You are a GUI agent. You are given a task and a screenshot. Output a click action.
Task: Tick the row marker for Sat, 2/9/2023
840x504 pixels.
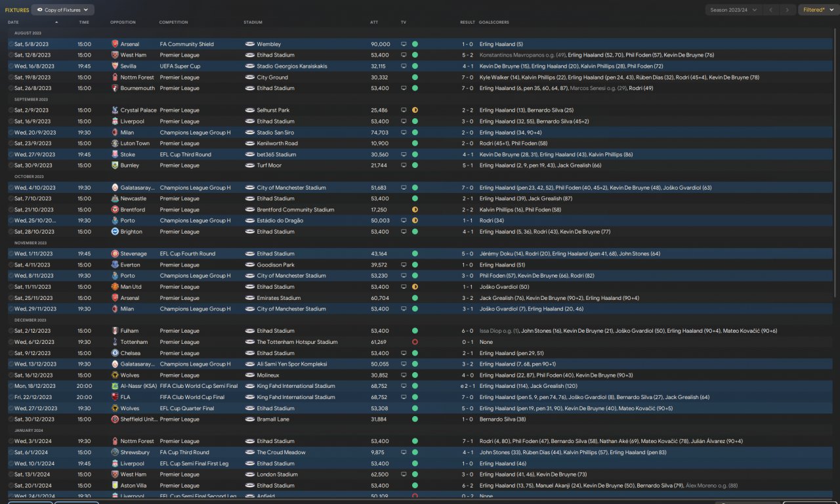coord(10,110)
